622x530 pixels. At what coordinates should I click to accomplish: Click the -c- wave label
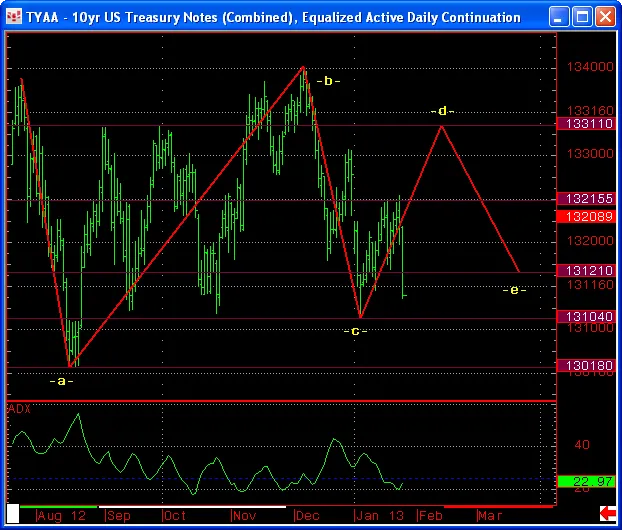(355, 331)
